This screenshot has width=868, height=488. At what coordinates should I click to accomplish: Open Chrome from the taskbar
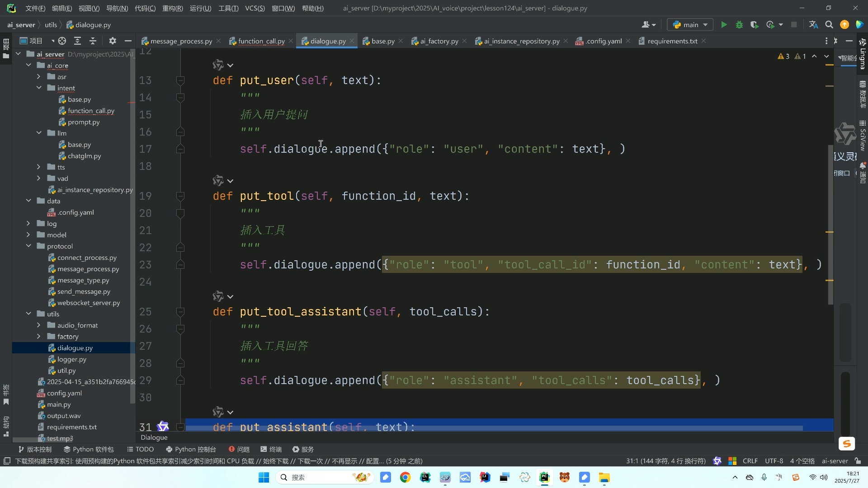405,477
